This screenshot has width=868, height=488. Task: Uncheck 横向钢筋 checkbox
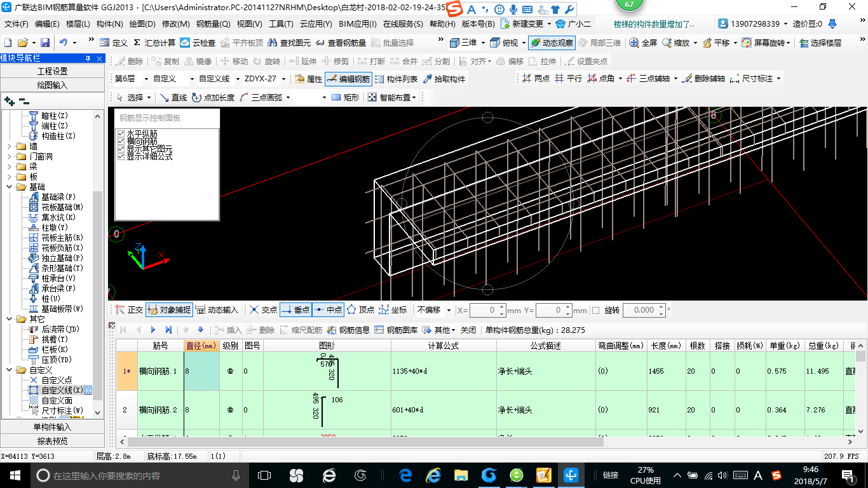(121, 141)
